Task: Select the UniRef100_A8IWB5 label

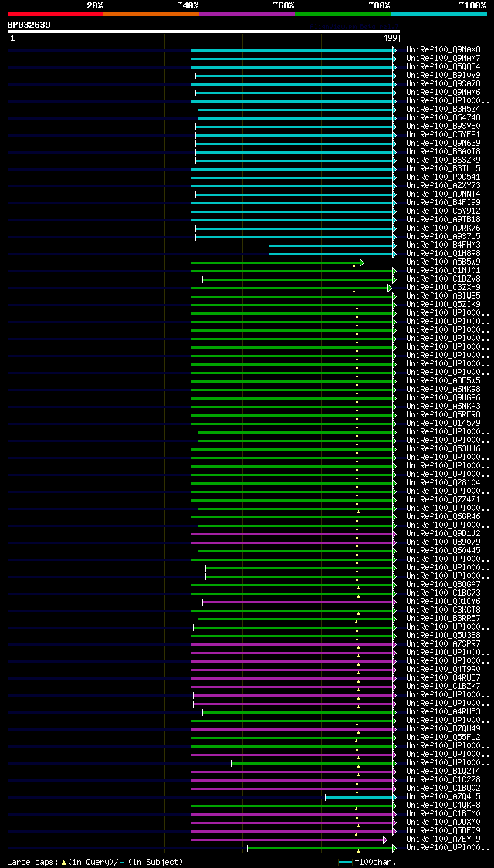Action: click(443, 296)
